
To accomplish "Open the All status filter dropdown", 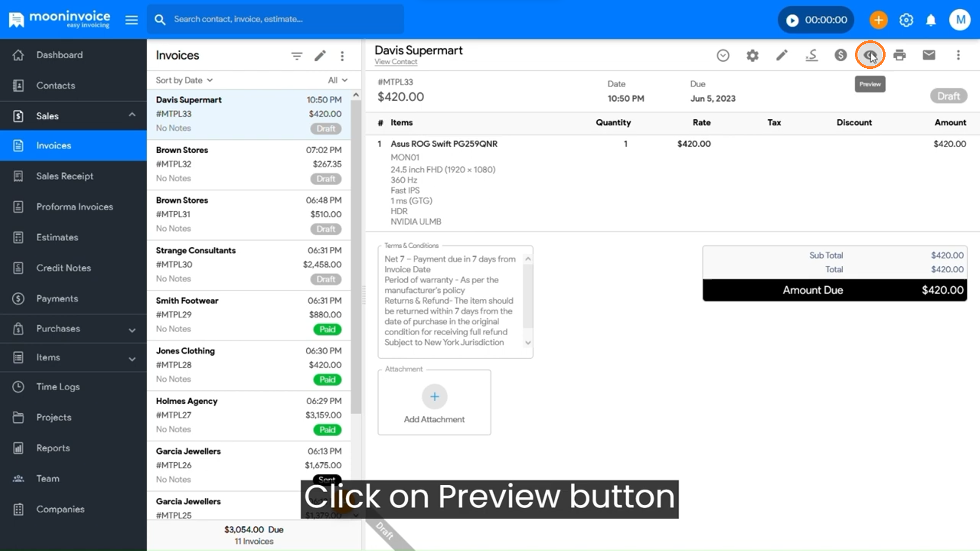I will [337, 80].
